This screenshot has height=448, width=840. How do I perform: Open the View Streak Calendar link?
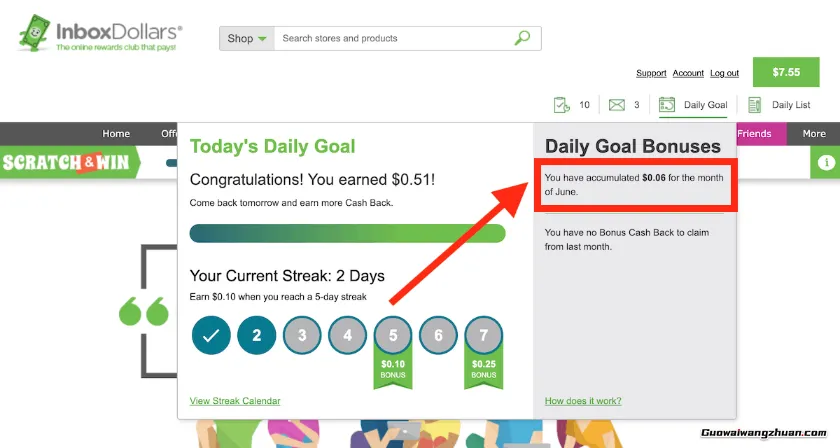235,401
